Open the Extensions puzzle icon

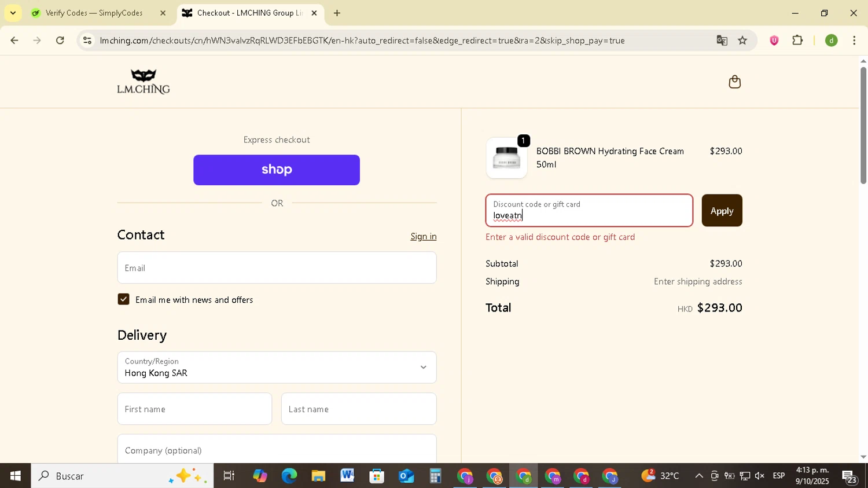click(x=798, y=41)
